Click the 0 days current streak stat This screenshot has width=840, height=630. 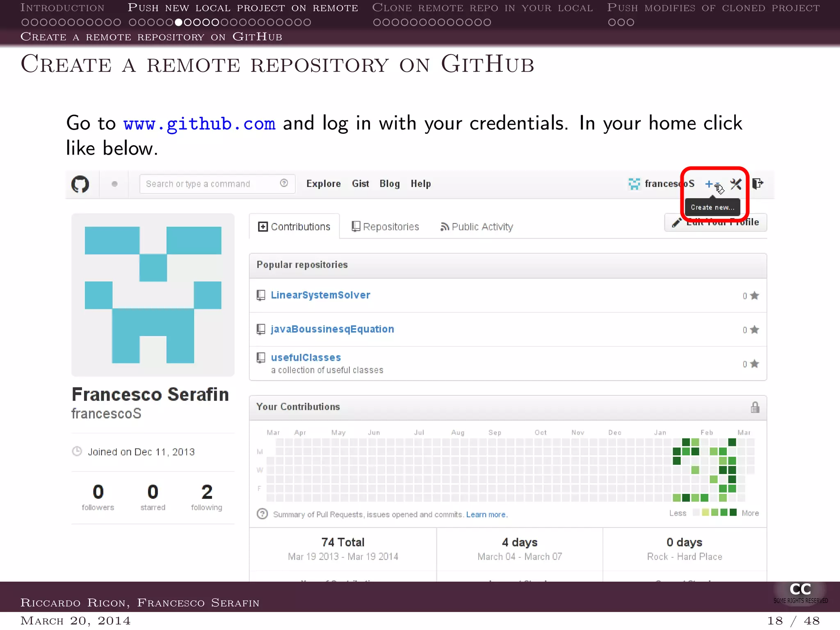point(685,549)
